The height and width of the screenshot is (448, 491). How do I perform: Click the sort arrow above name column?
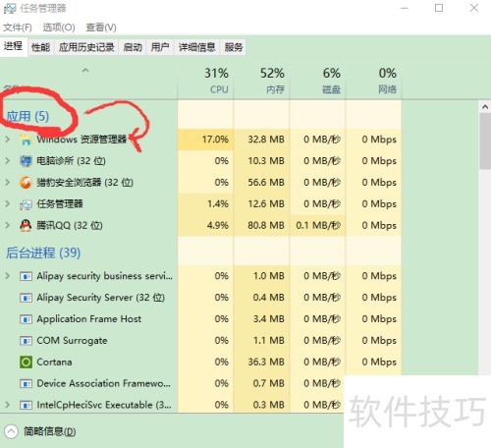[x=85, y=70]
